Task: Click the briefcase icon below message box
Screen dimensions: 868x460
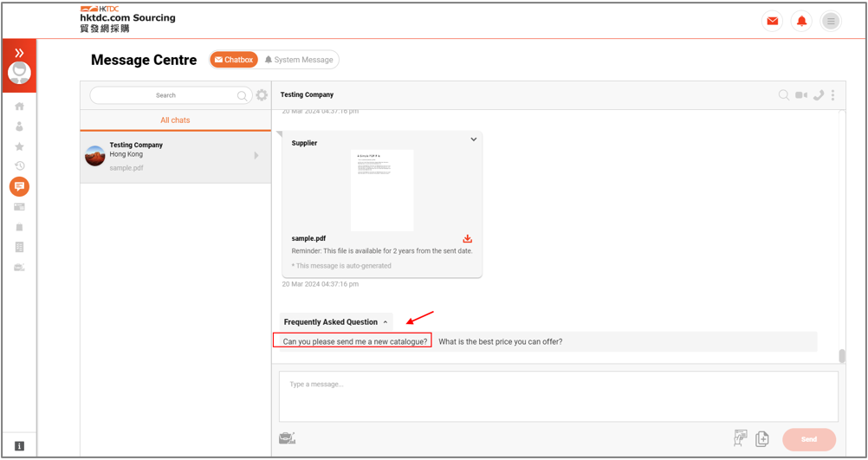Action: click(x=287, y=437)
